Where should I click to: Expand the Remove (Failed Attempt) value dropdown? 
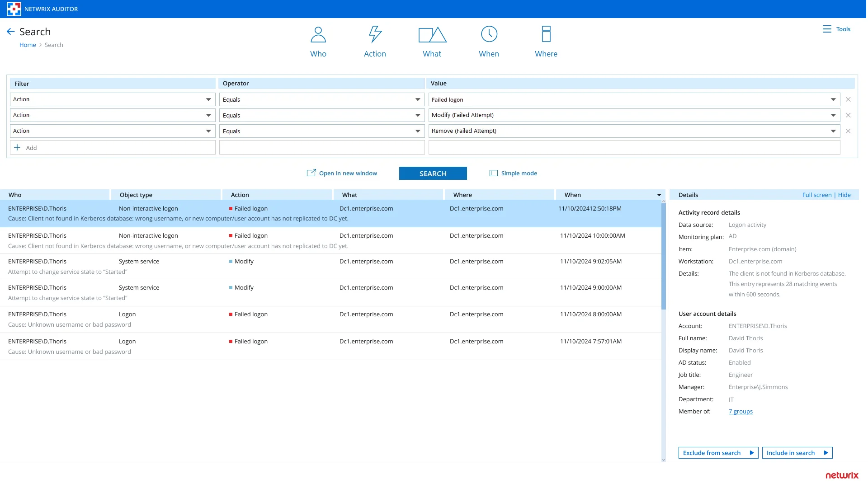(833, 131)
